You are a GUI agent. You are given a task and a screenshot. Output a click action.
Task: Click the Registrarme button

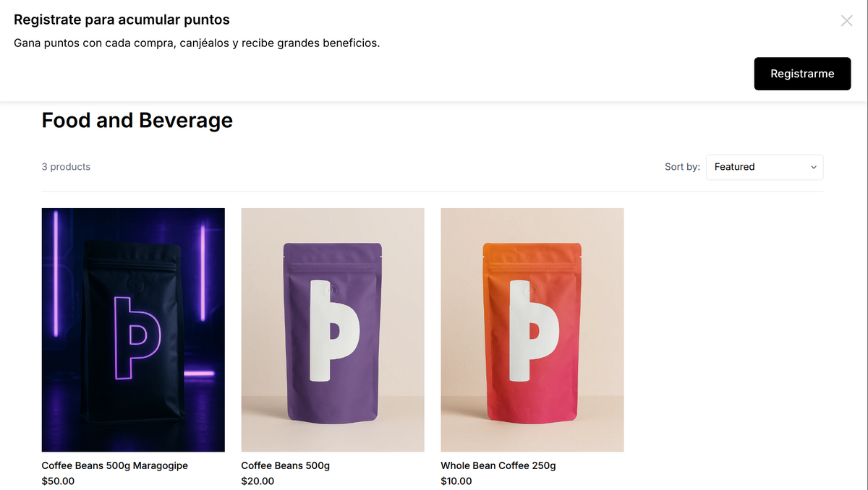point(802,74)
